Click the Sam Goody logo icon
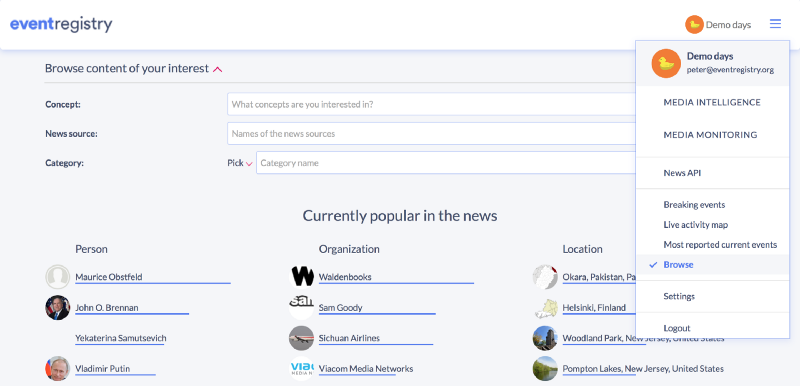This screenshot has width=800, height=386. click(301, 307)
